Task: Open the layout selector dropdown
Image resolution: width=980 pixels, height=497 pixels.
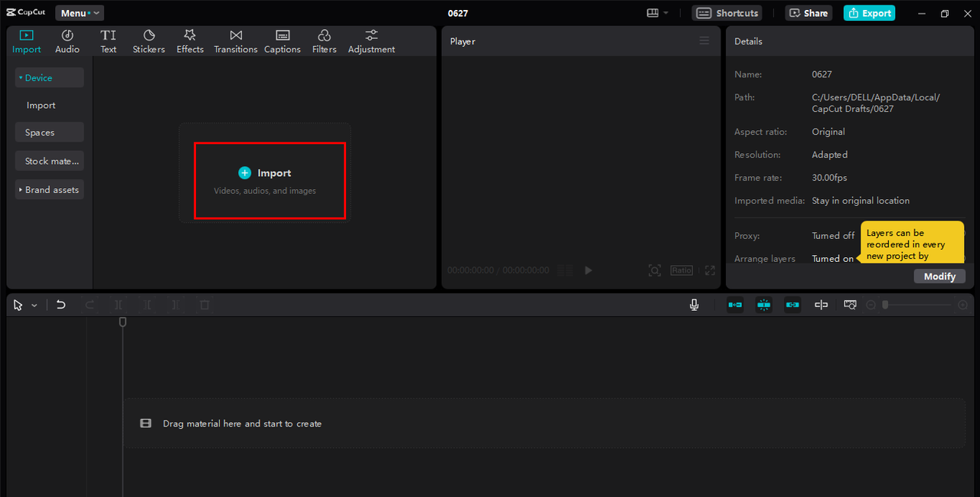Action: click(658, 13)
